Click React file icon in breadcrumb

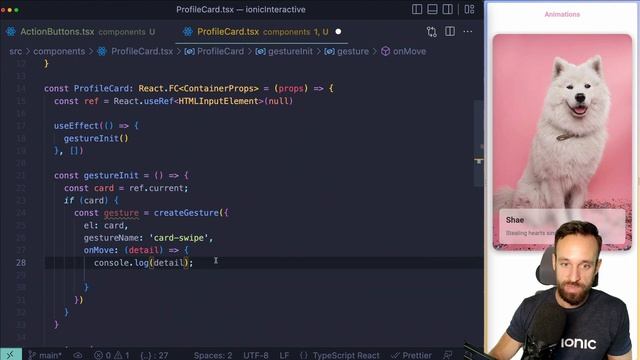click(102, 51)
